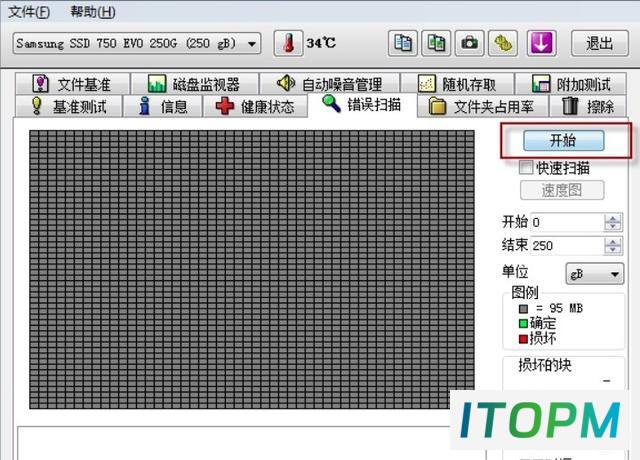
Task: Switch to the 磁盘监视器 tab
Action: tap(195, 84)
